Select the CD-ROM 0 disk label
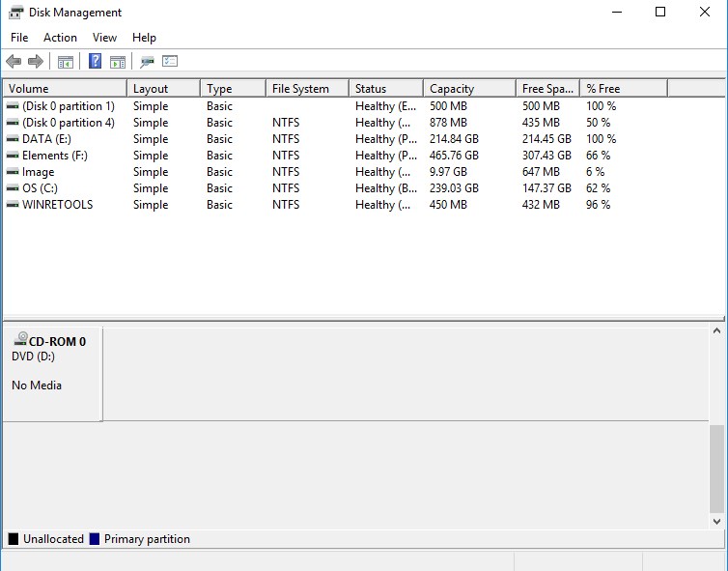 click(x=57, y=341)
